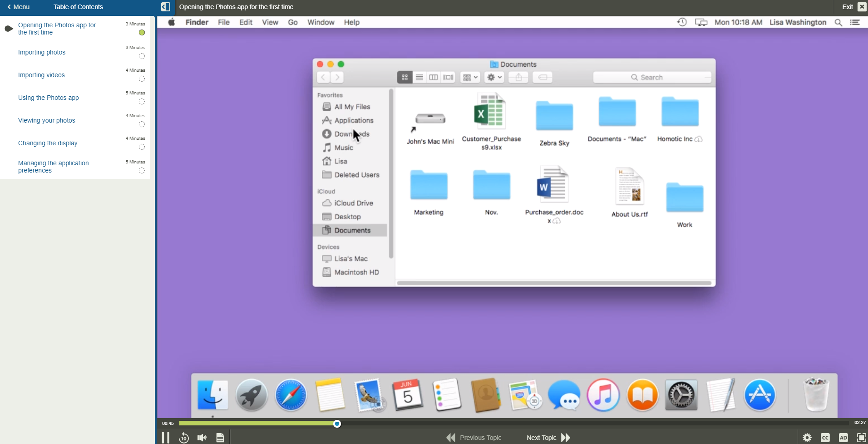
Task: Switch Finder to Column view
Action: pos(433,77)
